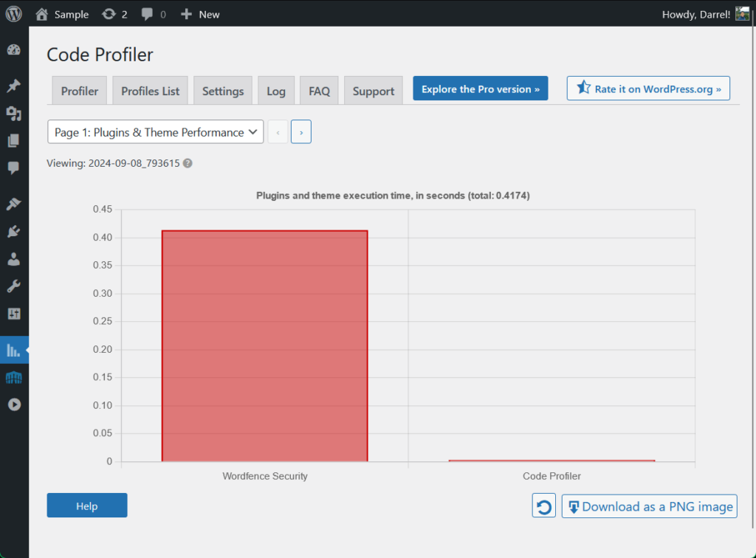Click the Code Profiler axis label
Image resolution: width=756 pixels, height=558 pixels.
(551, 476)
